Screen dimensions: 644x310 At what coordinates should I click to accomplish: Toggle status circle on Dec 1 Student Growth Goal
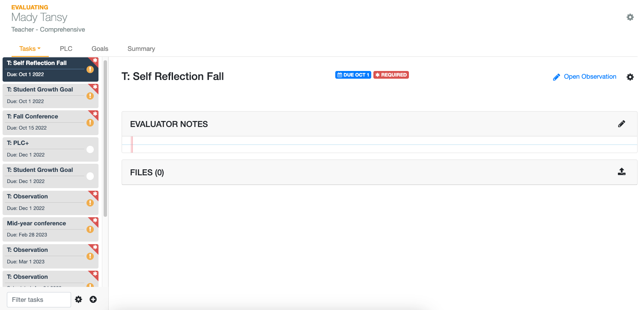point(90,176)
